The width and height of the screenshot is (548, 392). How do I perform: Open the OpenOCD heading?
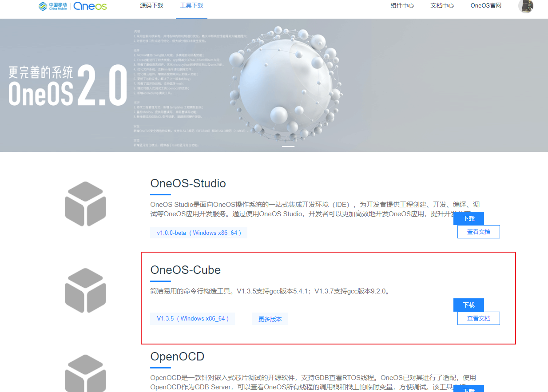[177, 356]
